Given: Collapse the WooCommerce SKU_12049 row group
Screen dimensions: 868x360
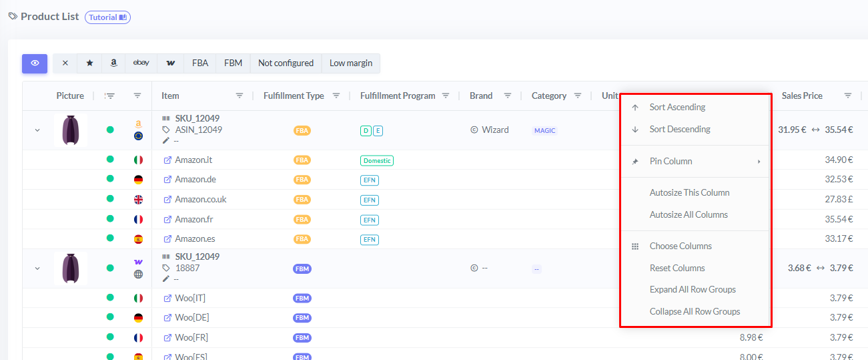Looking at the screenshot, I should coord(37,268).
